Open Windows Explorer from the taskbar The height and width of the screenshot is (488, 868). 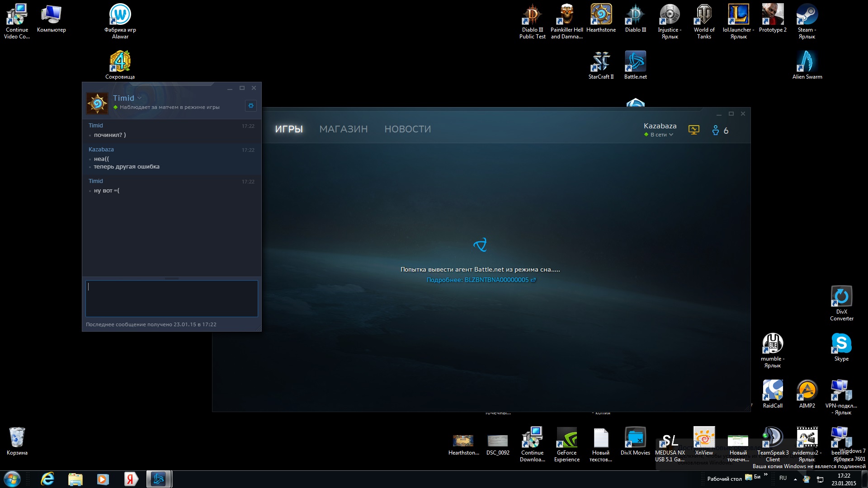[75, 479]
